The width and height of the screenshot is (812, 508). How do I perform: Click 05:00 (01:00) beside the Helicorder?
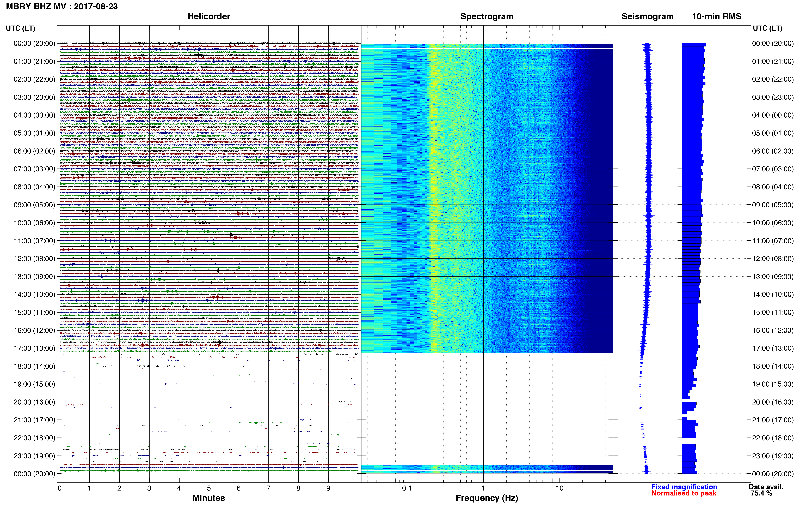34,133
